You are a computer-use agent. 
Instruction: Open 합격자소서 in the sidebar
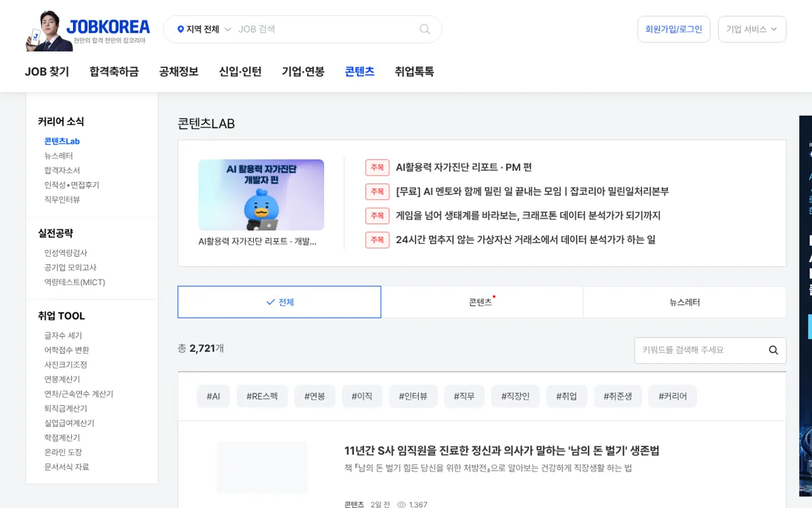tap(62, 170)
